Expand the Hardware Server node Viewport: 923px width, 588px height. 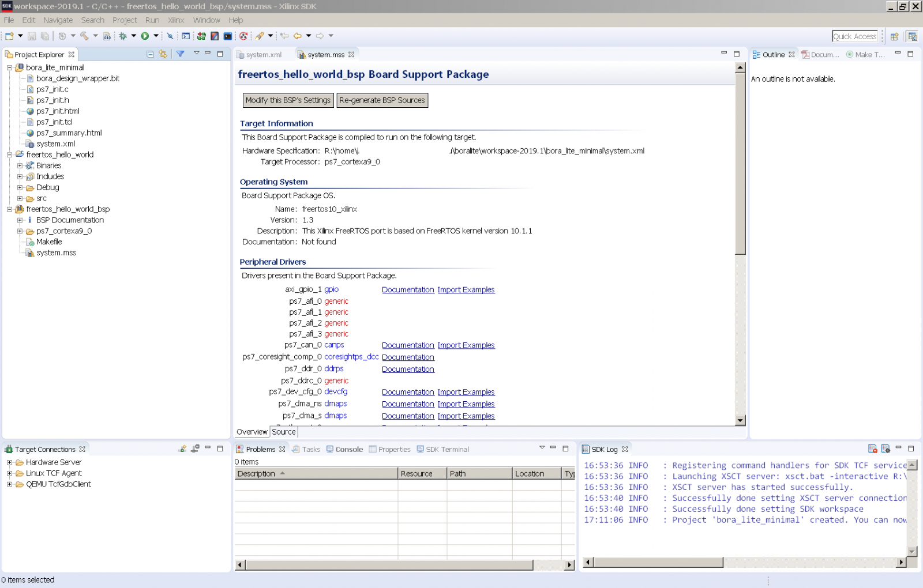(x=9, y=462)
